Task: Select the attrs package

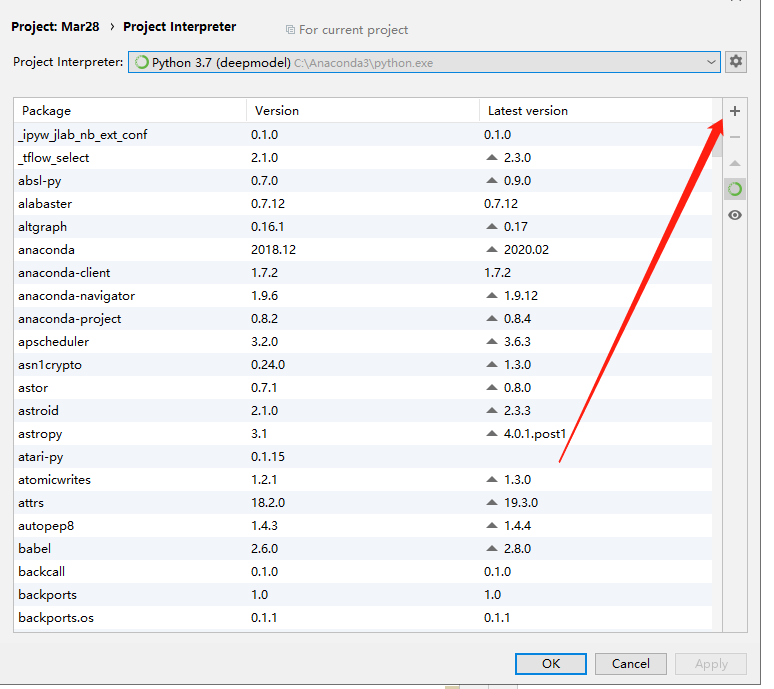Action: (363, 503)
